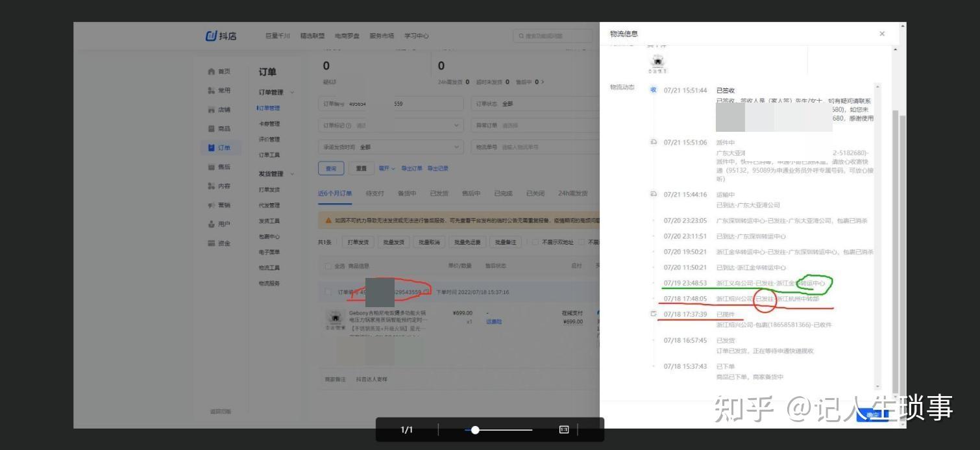This screenshot has height=450, width=980.
Task: Click 批量取消 button
Action: tap(429, 242)
